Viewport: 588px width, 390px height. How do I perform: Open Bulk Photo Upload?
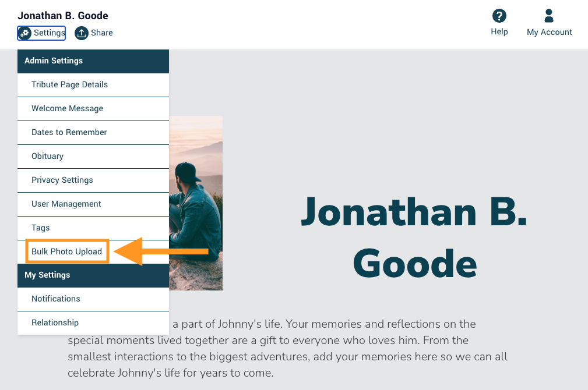(x=67, y=251)
